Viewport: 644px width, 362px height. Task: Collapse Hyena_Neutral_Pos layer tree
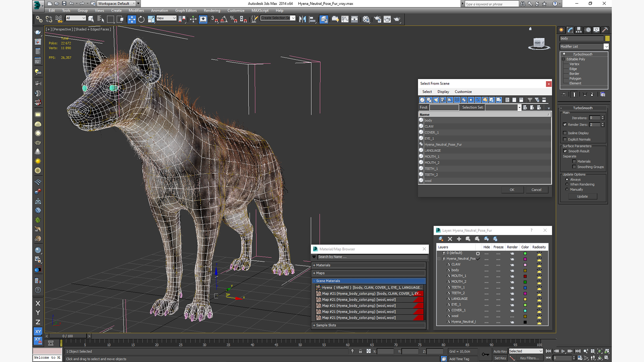click(439, 259)
